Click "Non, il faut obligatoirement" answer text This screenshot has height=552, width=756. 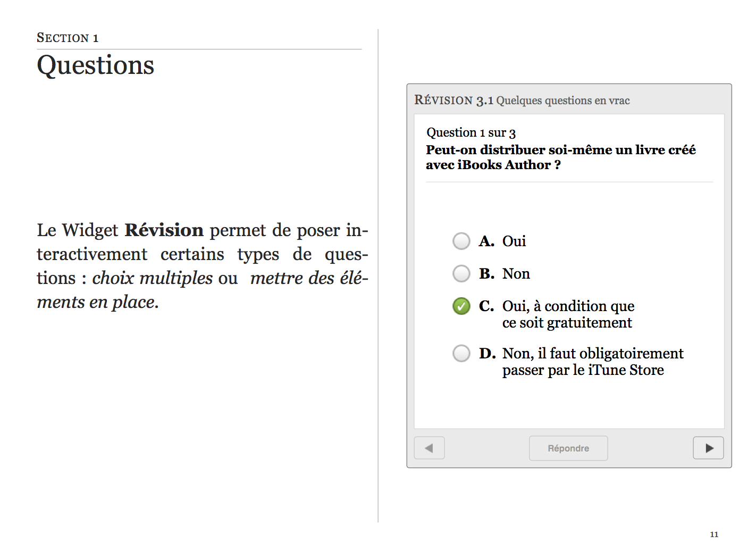point(592,354)
